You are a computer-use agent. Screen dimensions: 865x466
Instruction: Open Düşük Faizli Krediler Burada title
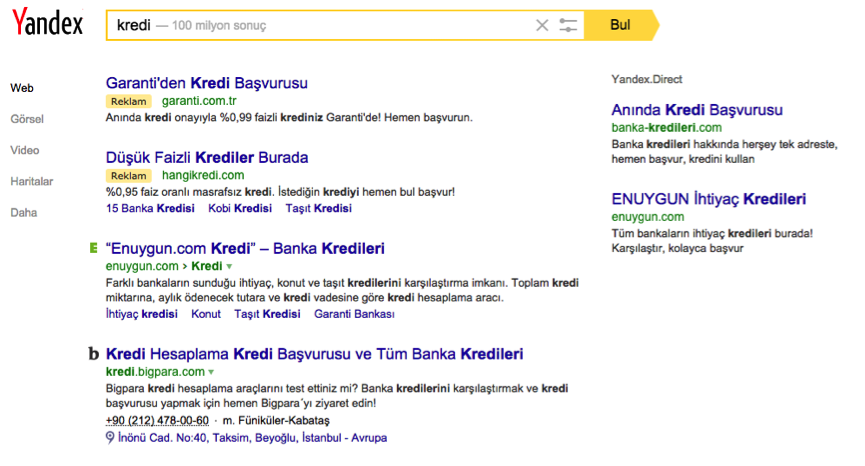207,158
